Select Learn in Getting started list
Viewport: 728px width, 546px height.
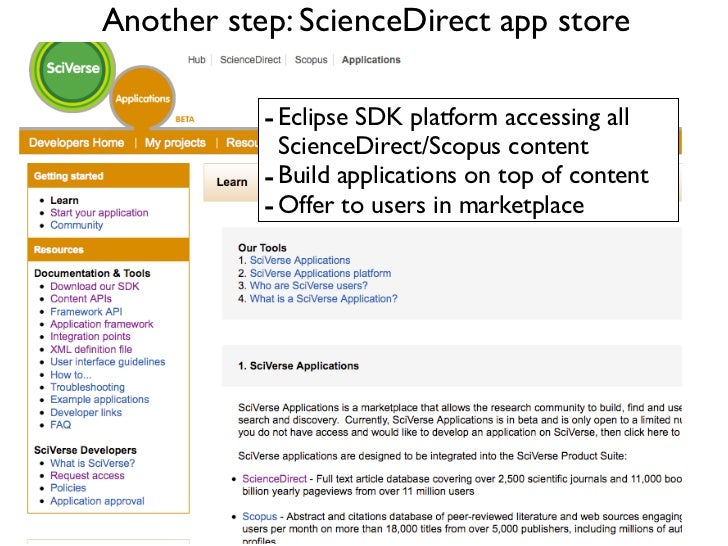(65, 200)
